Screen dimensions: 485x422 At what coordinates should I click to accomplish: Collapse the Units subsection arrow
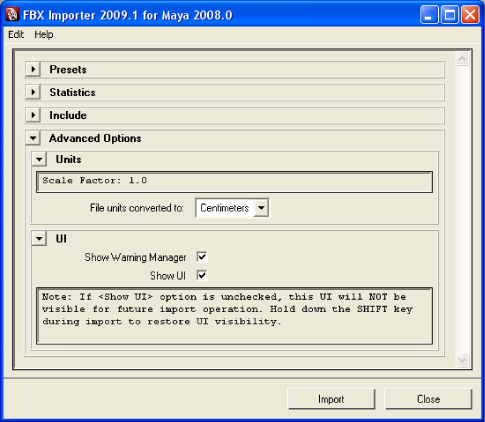(39, 159)
